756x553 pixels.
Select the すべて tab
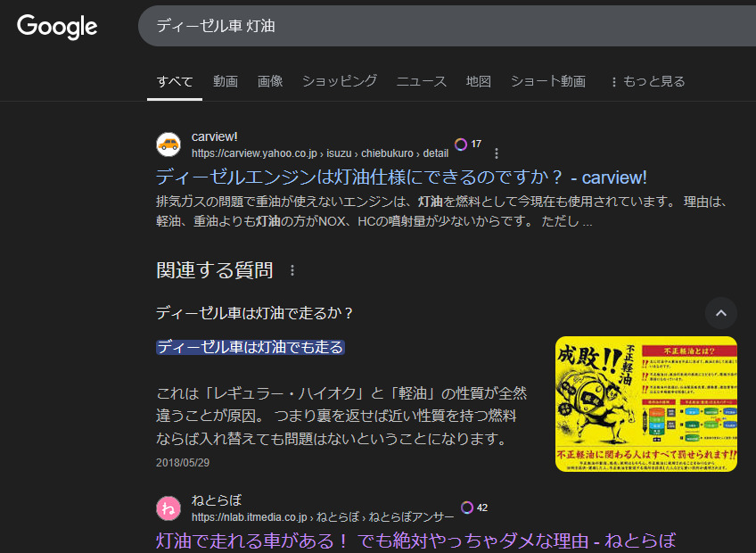tap(175, 81)
